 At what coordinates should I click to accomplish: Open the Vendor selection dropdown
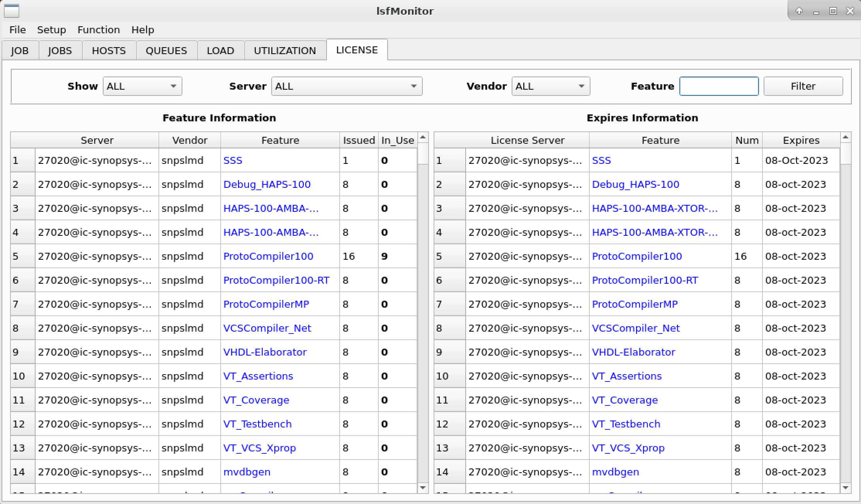(550, 86)
